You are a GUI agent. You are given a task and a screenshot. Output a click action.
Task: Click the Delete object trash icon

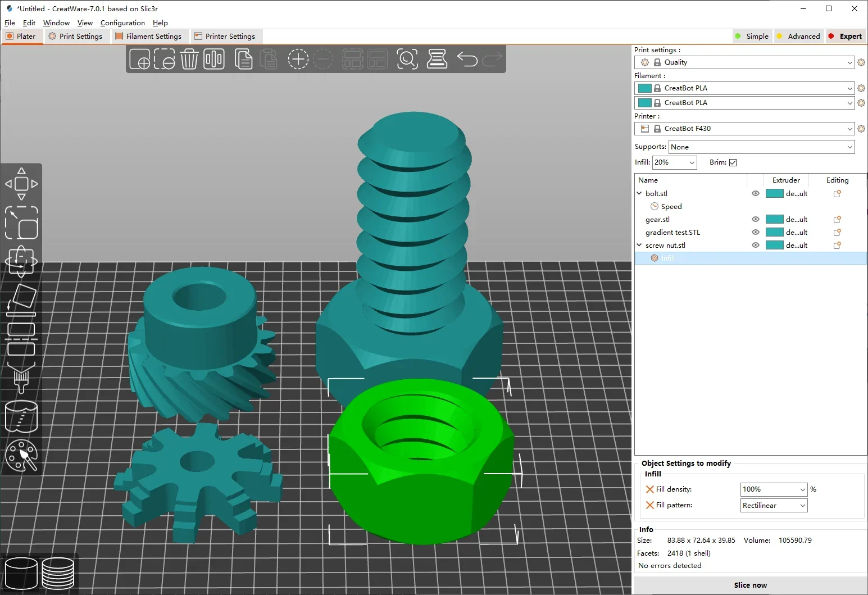pos(189,58)
